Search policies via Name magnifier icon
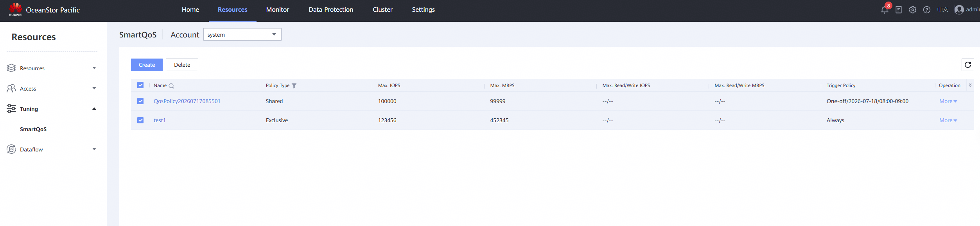The height and width of the screenshot is (226, 980). click(x=171, y=86)
